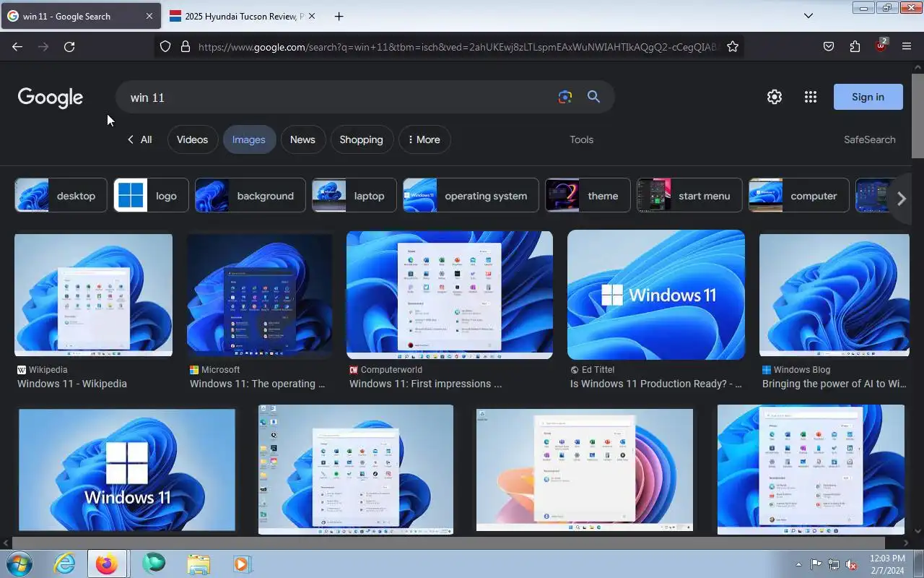Filter images by start menu chip

pos(689,195)
